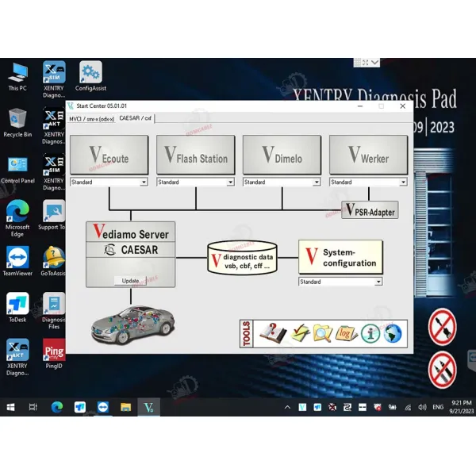Open the System-configuration panel

pyautogui.click(x=340, y=257)
